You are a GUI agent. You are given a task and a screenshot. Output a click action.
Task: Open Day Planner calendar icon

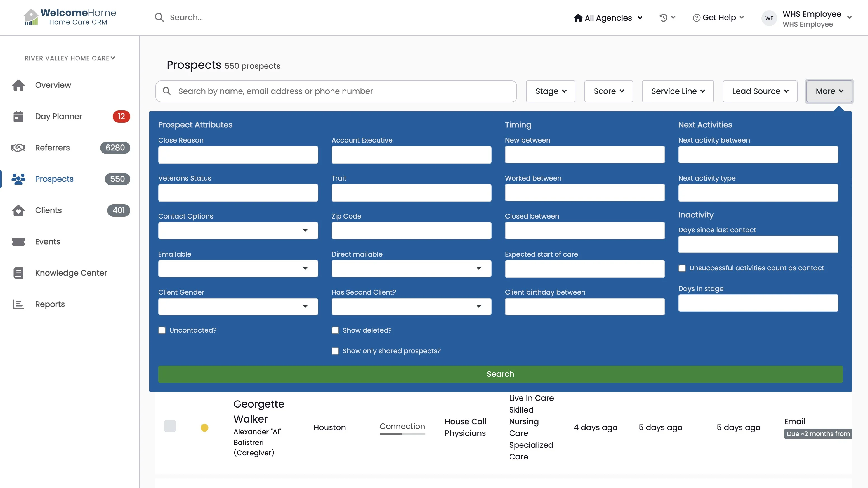[18, 117]
